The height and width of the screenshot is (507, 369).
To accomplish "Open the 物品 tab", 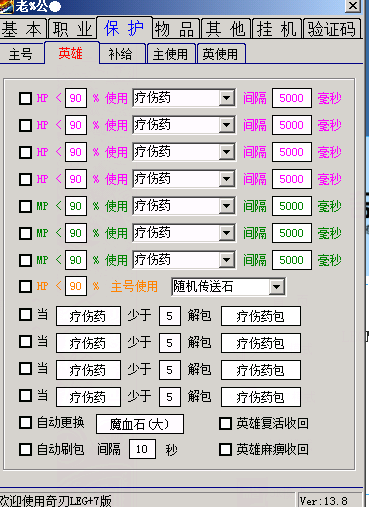I will pos(177,29).
